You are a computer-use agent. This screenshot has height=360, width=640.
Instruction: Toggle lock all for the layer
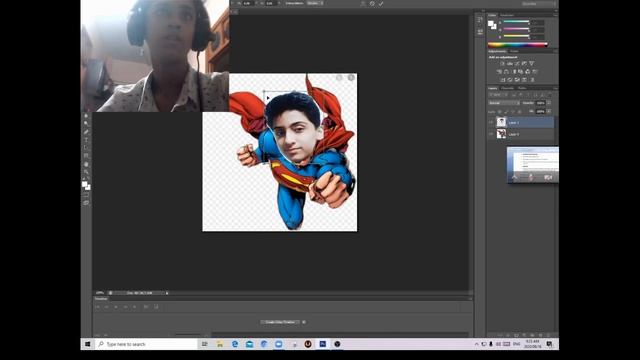click(x=520, y=111)
